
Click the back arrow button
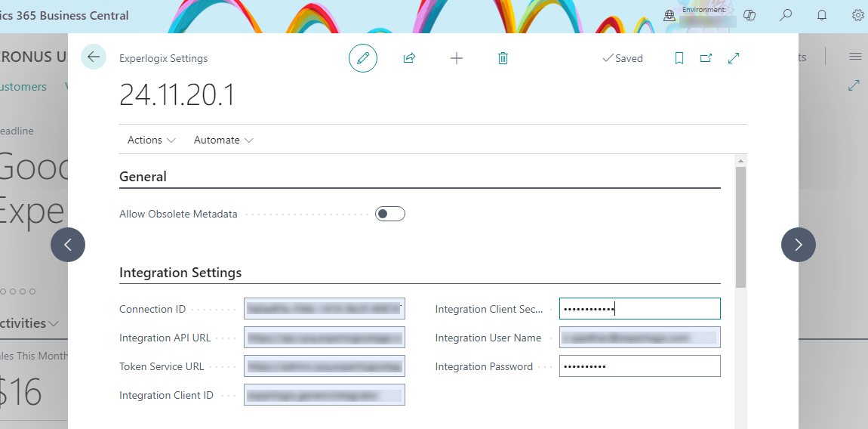pyautogui.click(x=94, y=57)
